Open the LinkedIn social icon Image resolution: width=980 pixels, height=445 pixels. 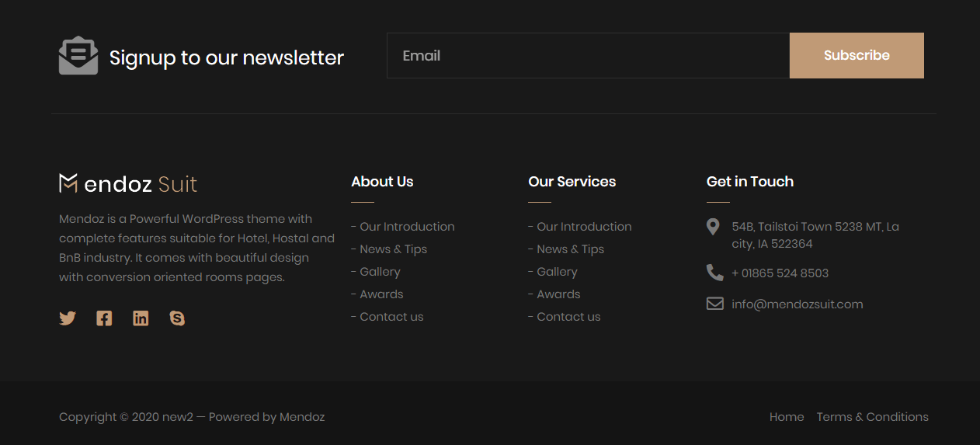[141, 318]
